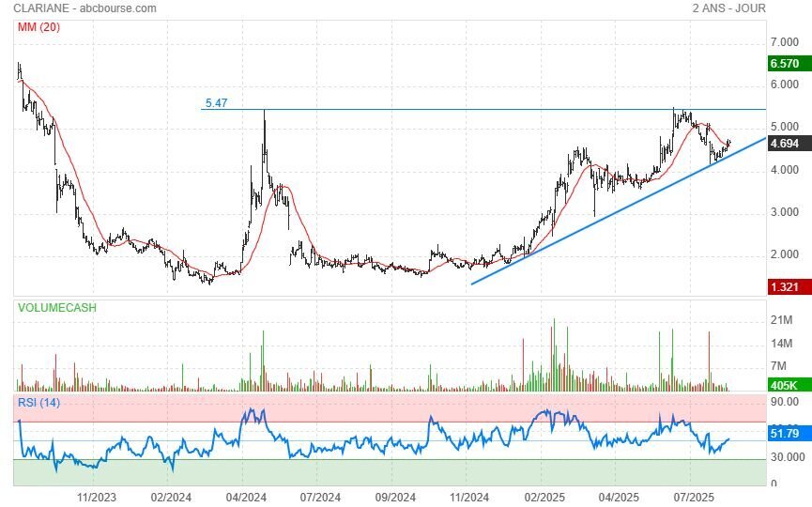Viewport: 812px width, 507px height.
Task: Click the green 6.570 high price tag
Action: pos(783,64)
